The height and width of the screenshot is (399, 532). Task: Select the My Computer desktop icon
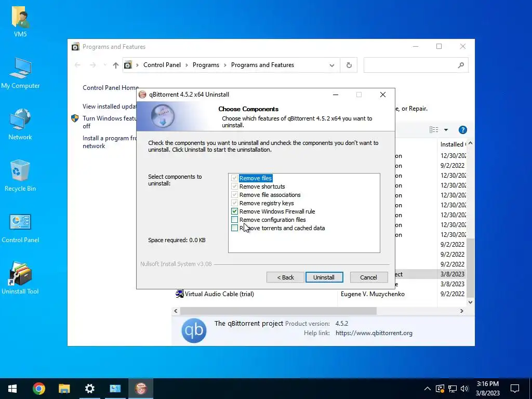[x=20, y=73]
